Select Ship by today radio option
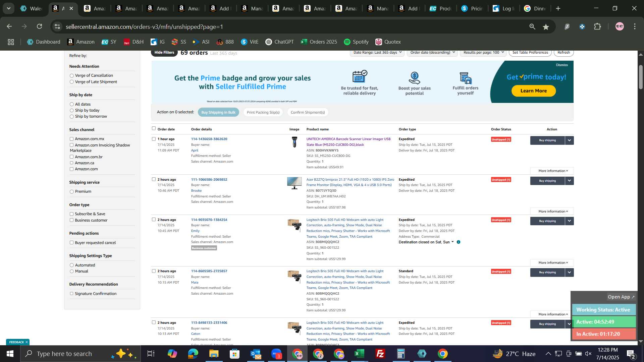This screenshot has height=362, width=644. tap(71, 111)
